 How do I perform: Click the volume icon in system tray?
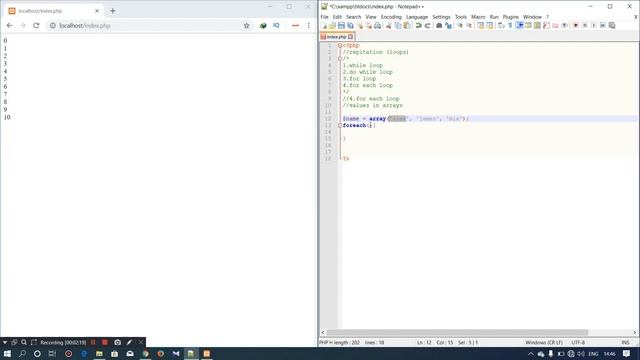click(581, 354)
